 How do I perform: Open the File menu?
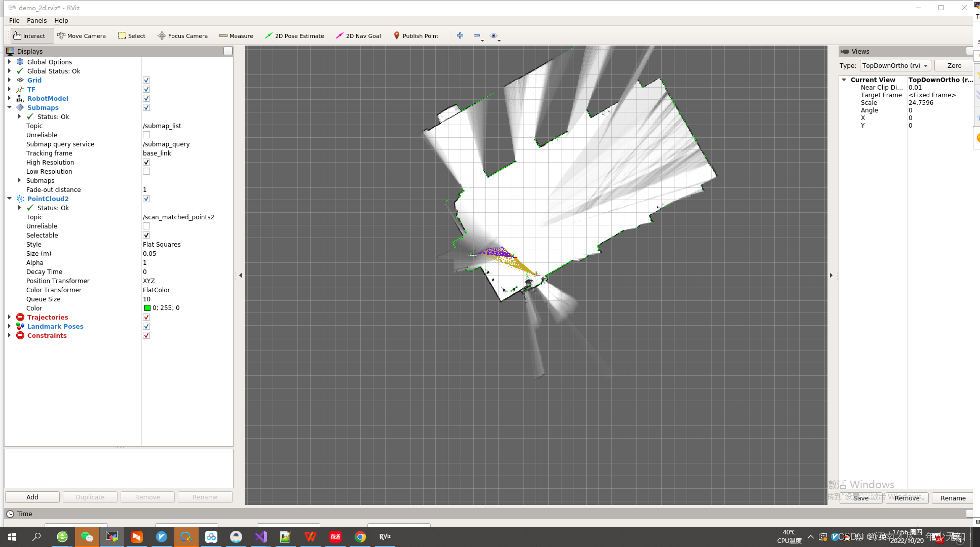14,20
